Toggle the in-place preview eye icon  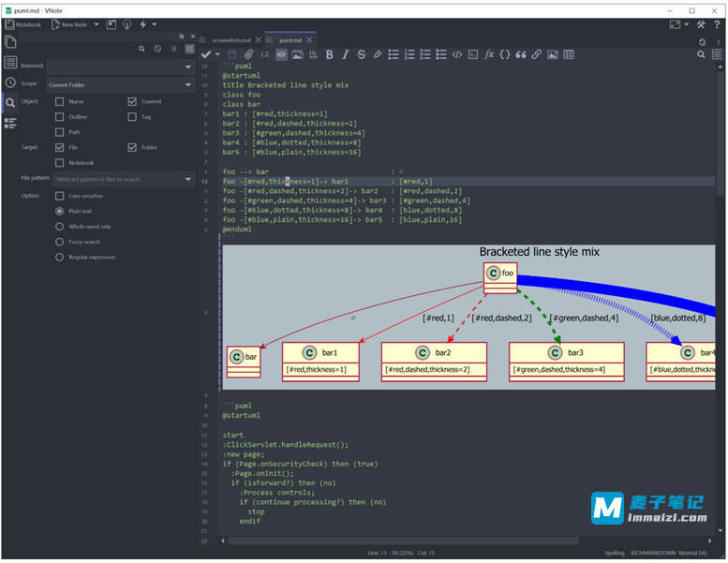[x=281, y=54]
